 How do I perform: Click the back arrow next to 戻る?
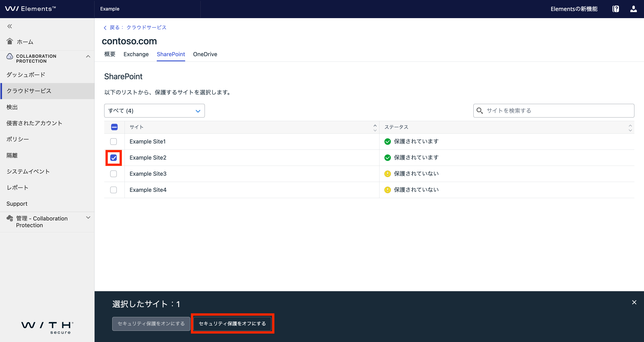coord(105,28)
